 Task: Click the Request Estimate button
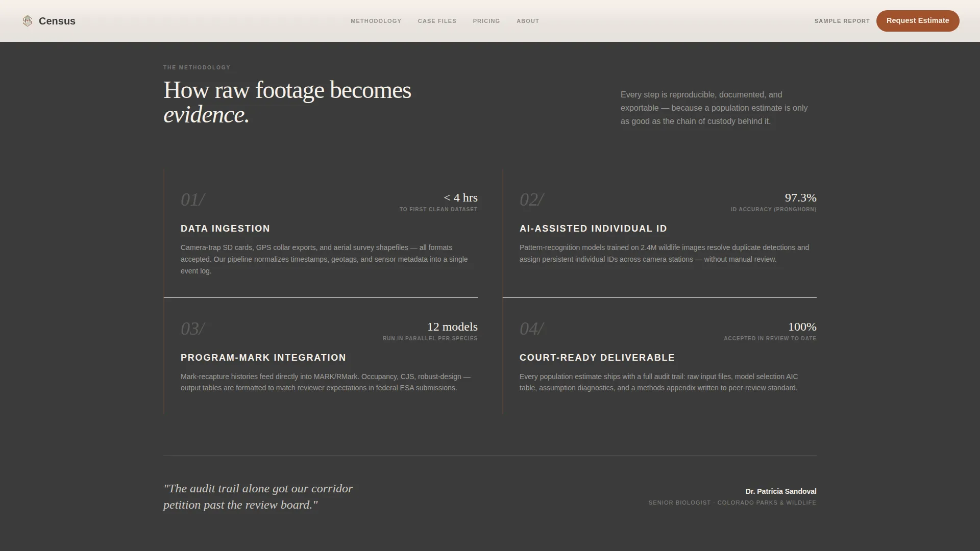pyautogui.click(x=918, y=21)
